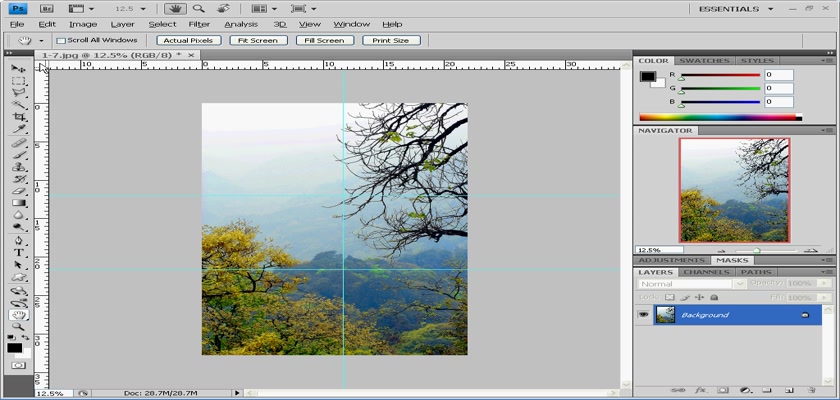Click the Fit Screen button
The width and height of the screenshot is (840, 400).
click(257, 40)
